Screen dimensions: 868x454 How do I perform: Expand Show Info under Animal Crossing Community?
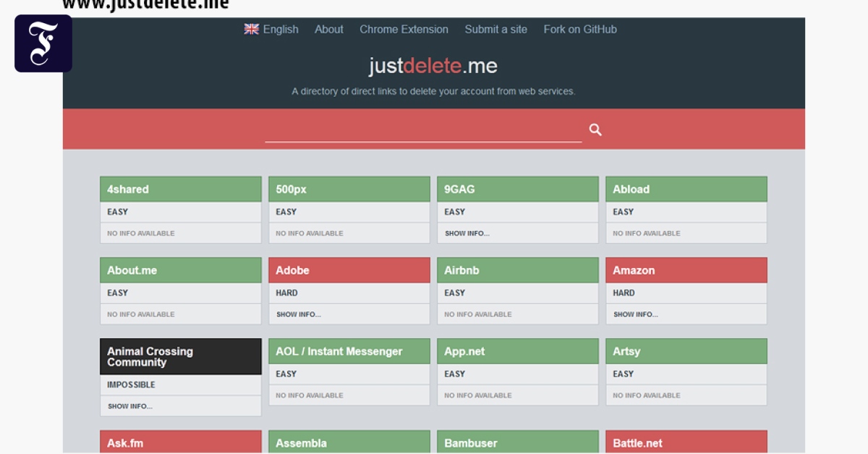coord(129,406)
